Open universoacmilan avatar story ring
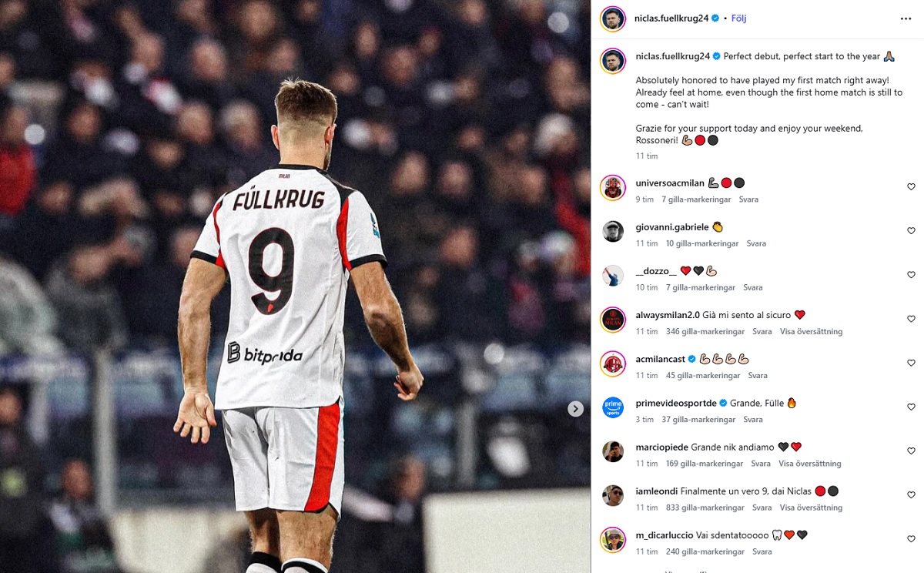 pyautogui.click(x=613, y=187)
